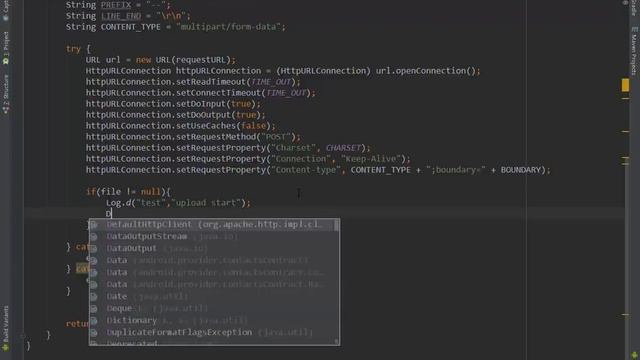Place the caret after the typed D

111,213
